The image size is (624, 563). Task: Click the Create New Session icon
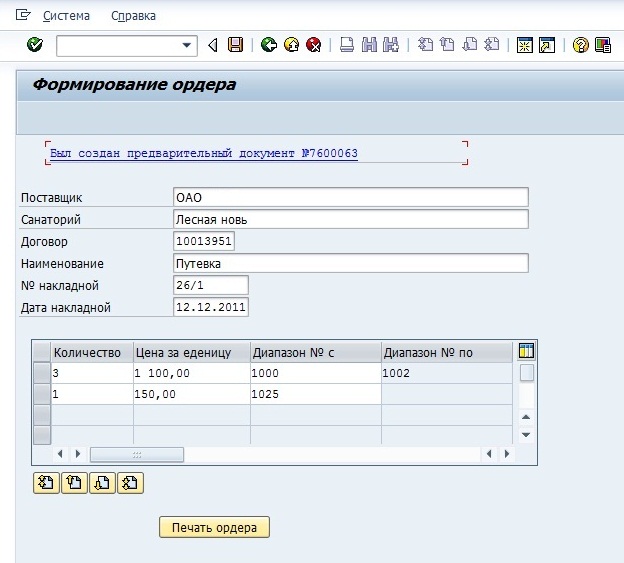[x=525, y=45]
